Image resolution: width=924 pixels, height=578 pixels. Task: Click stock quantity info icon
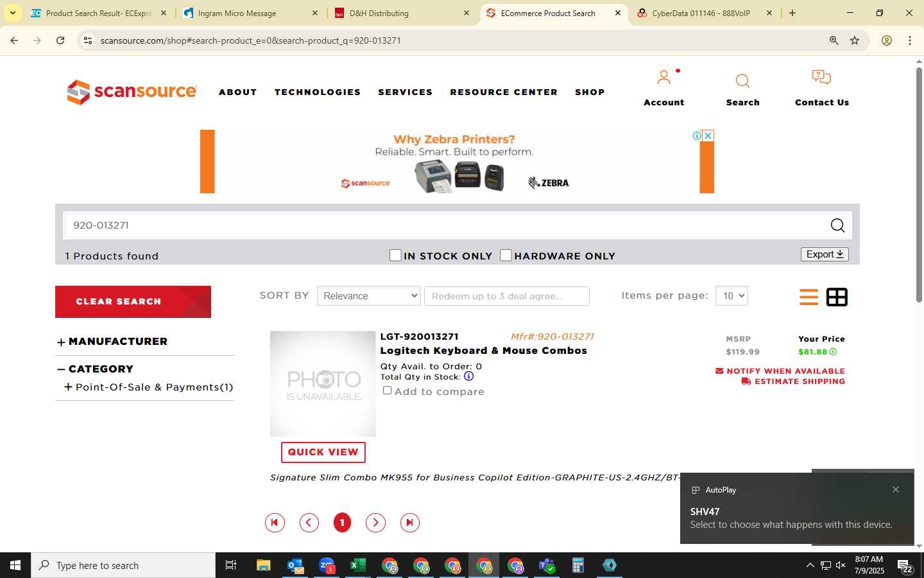point(469,376)
